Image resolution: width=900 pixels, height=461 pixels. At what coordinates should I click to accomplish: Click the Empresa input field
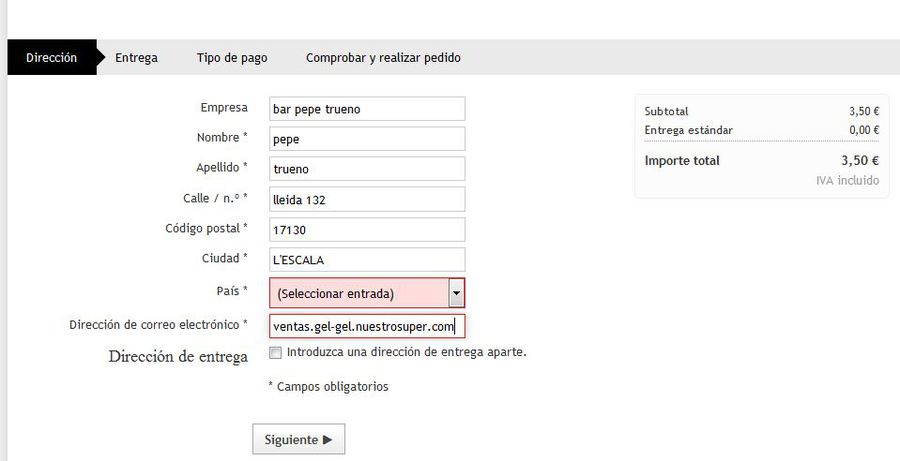point(367,109)
